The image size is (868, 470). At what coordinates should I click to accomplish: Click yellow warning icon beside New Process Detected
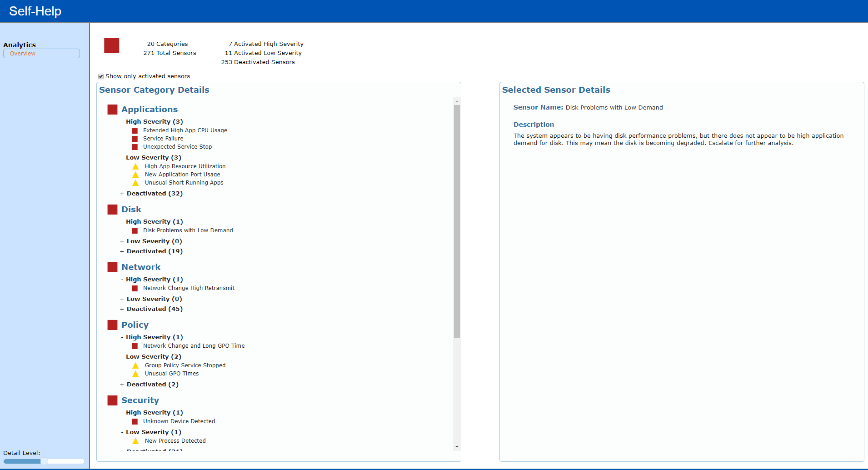coord(135,441)
